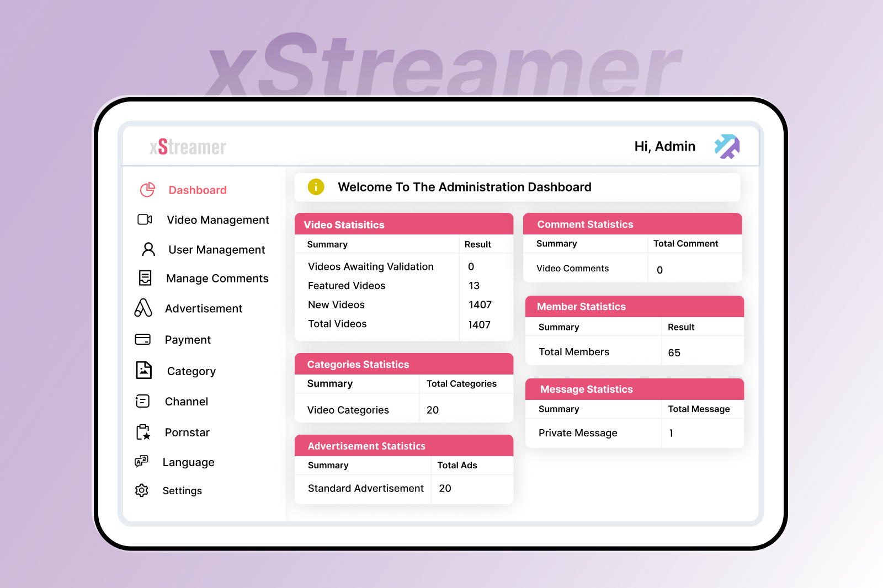Click the Video Statisitics panel header
This screenshot has height=588, width=883.
tap(403, 224)
